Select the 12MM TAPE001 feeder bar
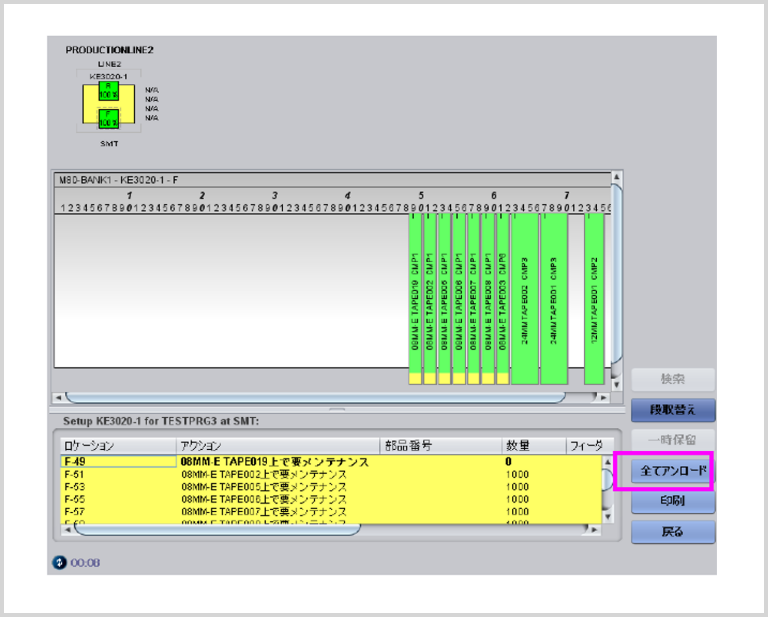768x617 pixels. pyautogui.click(x=594, y=300)
